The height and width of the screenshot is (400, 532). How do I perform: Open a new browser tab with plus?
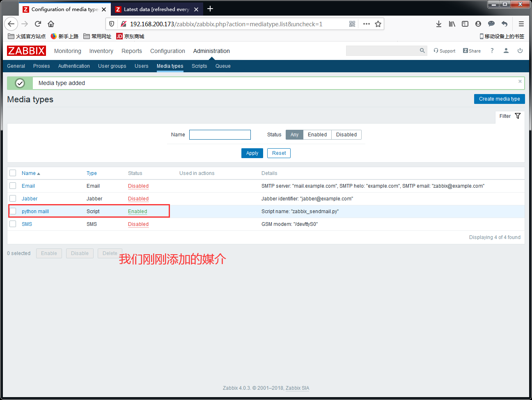click(210, 9)
